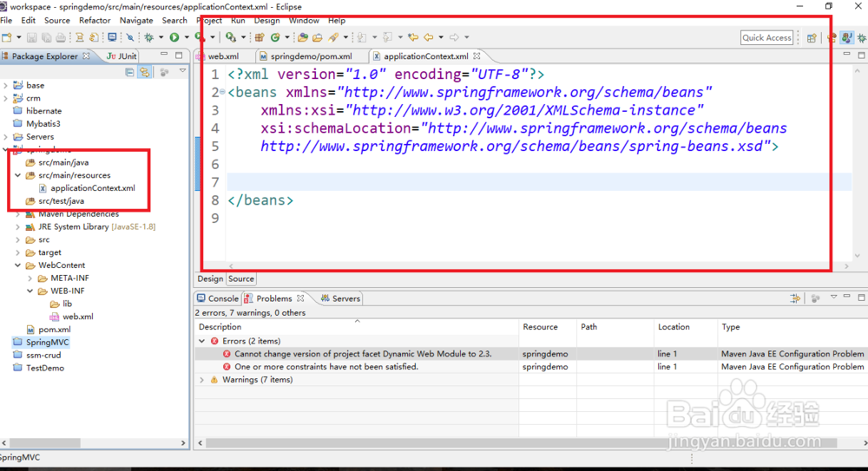Viewport: 868px width, 471px height.
Task: Collapse the WebContent folder
Action: pyautogui.click(x=17, y=265)
